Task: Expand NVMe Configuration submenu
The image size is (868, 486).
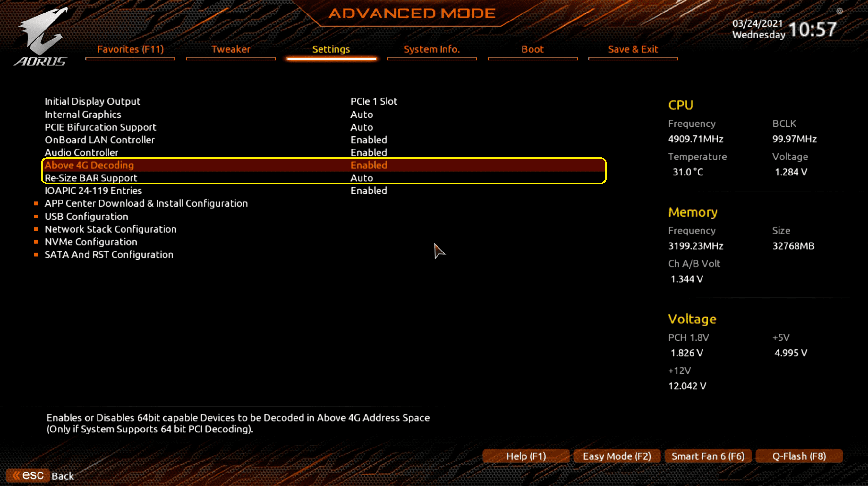Action: coord(90,242)
